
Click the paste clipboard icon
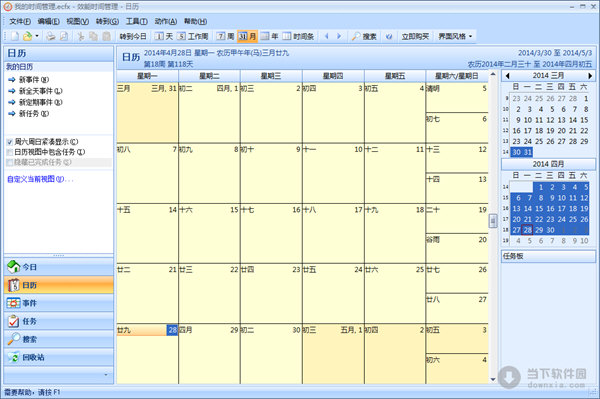point(107,36)
